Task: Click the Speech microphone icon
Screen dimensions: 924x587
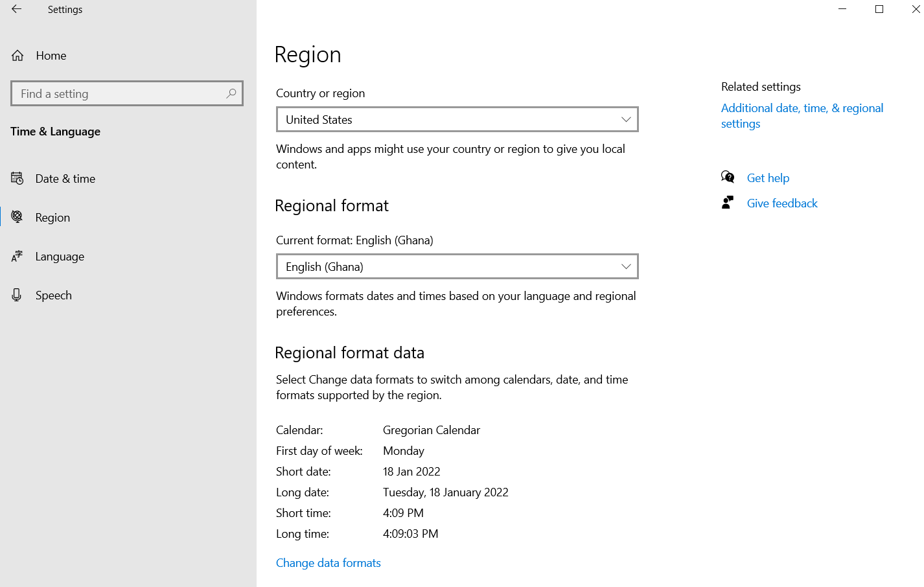Action: [17, 295]
